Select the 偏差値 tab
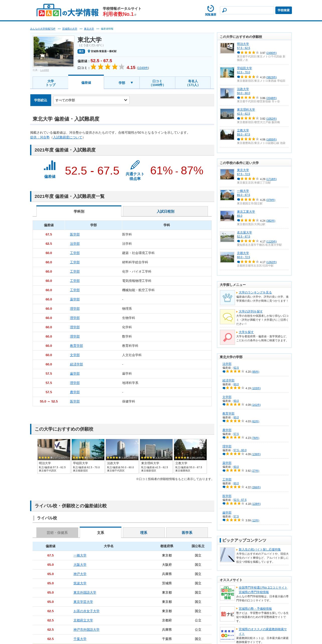The height and width of the screenshot is (644, 322). click(x=86, y=83)
